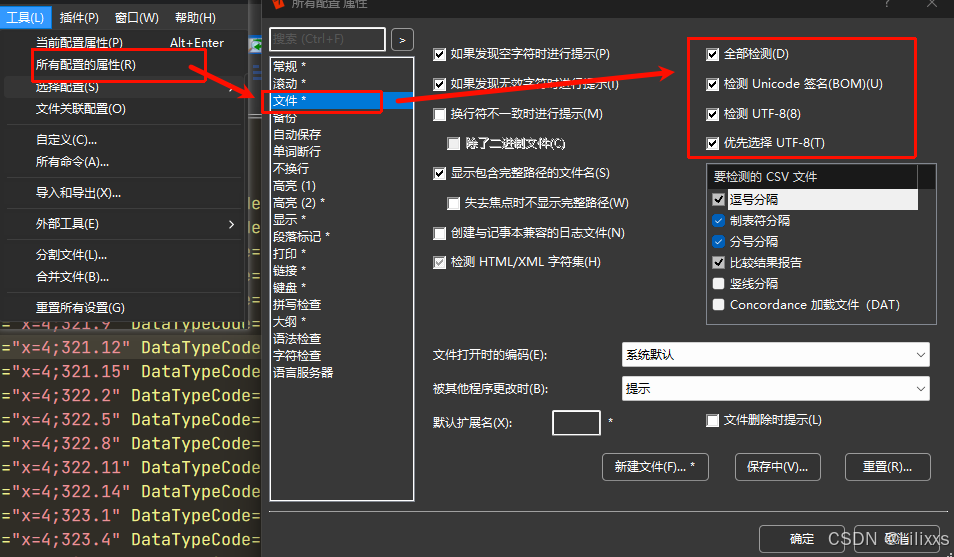The height and width of the screenshot is (557, 954).
Task: Choose 所有配置的属性(R) menu entry
Action: (124, 65)
